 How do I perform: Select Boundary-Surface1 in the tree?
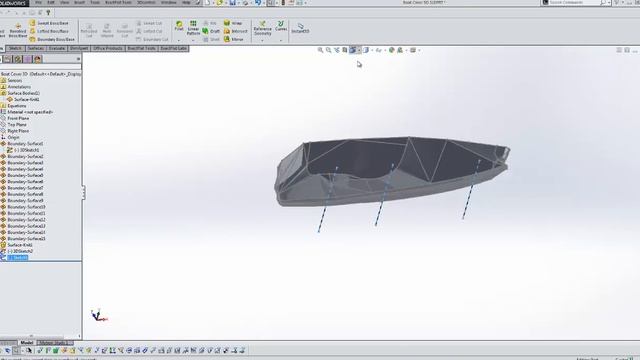[x=25, y=144]
